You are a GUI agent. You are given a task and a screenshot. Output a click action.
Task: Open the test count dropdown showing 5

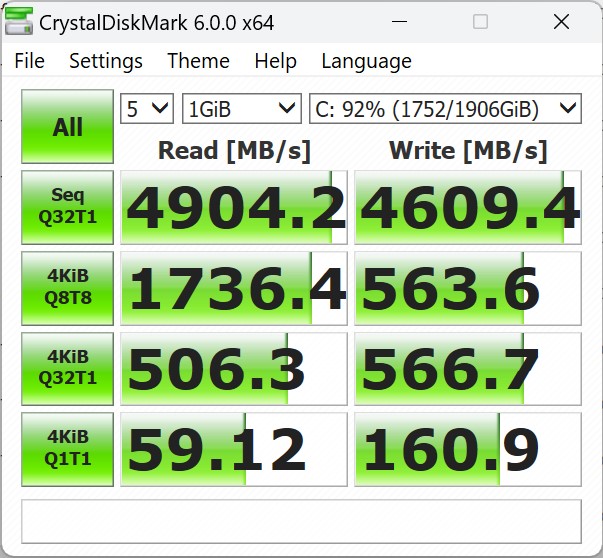147,108
